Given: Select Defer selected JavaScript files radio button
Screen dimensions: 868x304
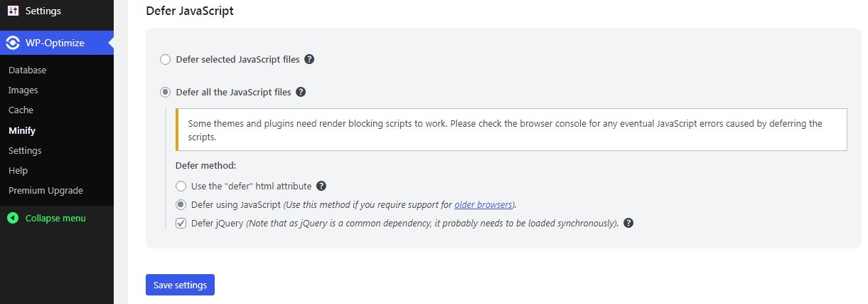Looking at the screenshot, I should pyautogui.click(x=165, y=60).
